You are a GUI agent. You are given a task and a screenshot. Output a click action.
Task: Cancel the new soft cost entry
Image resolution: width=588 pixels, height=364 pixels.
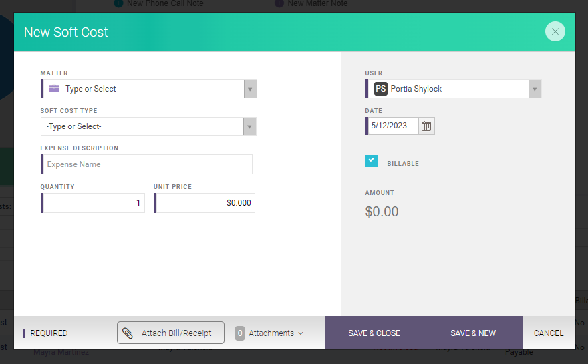pos(549,333)
